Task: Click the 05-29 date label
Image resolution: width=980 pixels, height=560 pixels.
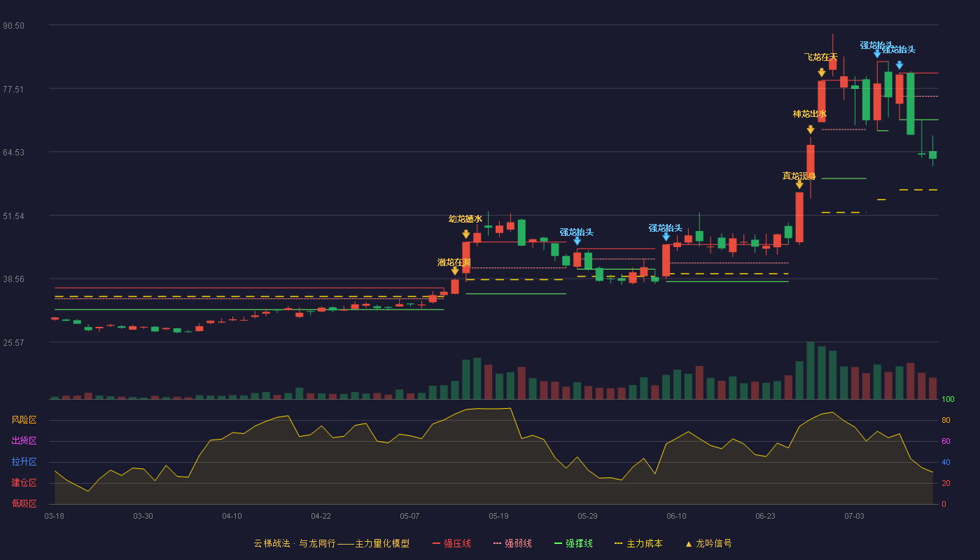Action: 588,516
